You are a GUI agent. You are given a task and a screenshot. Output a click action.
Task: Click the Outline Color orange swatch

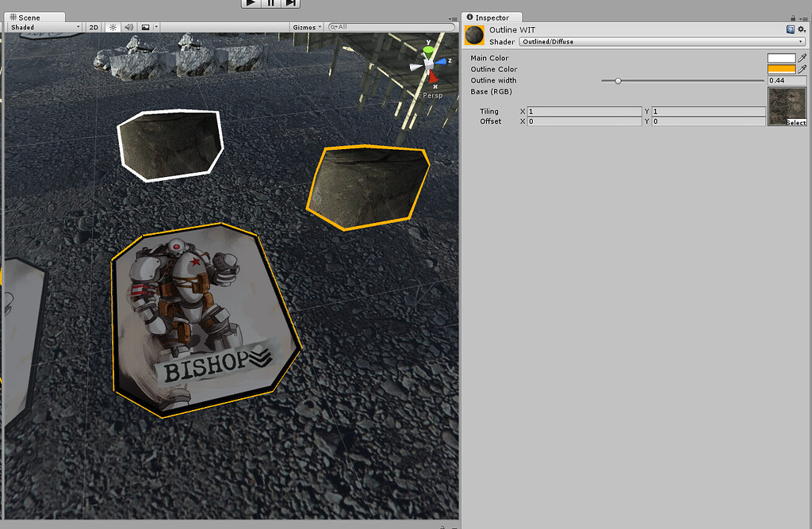point(781,69)
